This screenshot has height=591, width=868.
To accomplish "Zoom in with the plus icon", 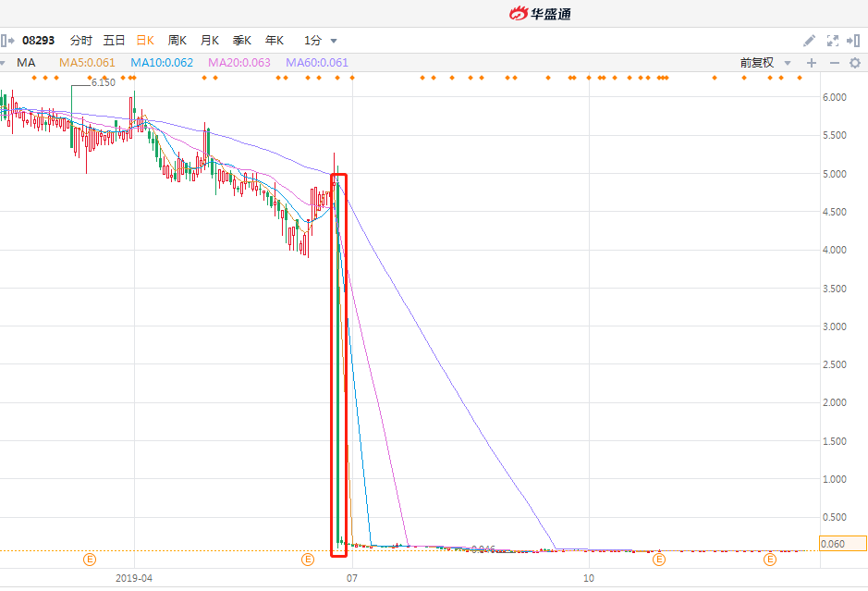I will (x=812, y=63).
